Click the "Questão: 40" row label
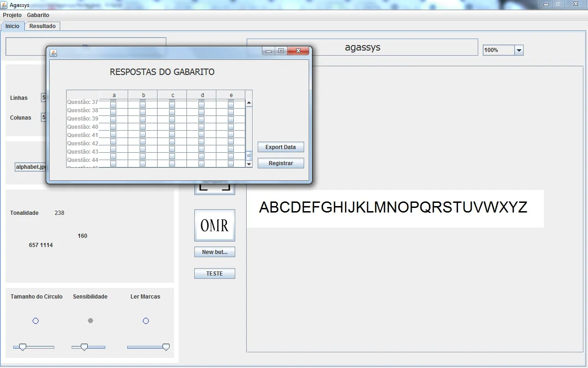Viewport: 588px width, 368px height. (x=83, y=127)
